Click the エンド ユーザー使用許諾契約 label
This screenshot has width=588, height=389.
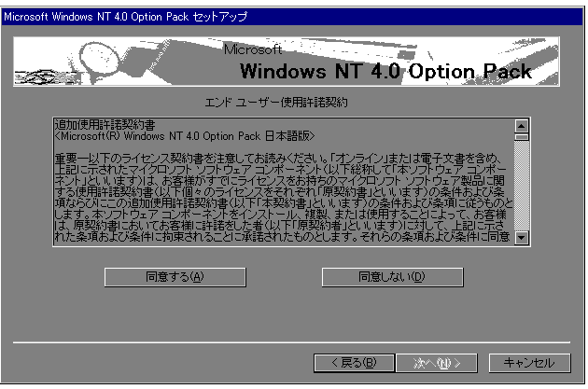click(x=276, y=102)
